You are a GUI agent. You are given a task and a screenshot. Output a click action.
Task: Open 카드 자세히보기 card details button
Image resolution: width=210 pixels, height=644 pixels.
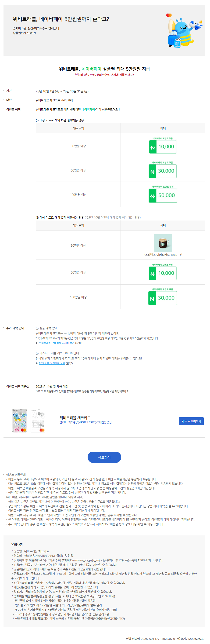coord(191,421)
